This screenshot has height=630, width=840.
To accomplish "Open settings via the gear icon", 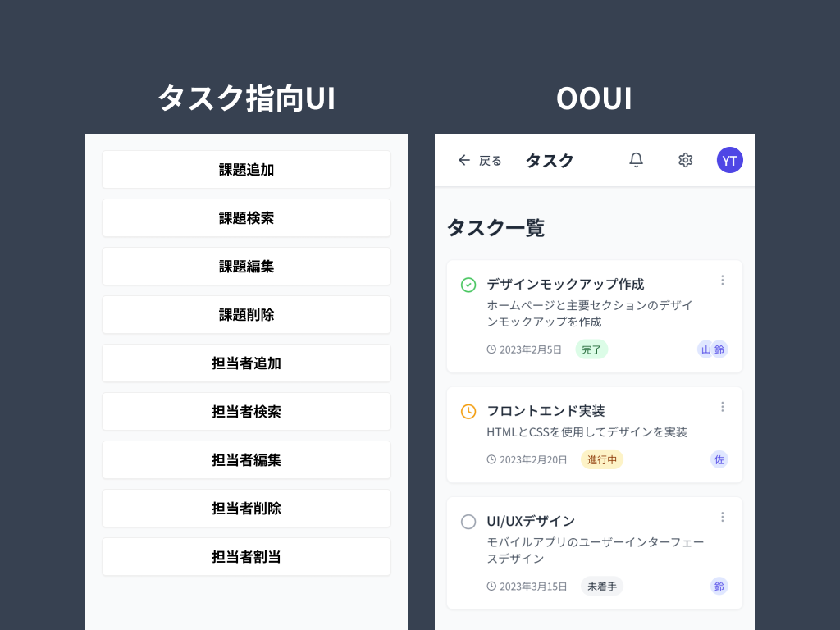I will tap(685, 160).
